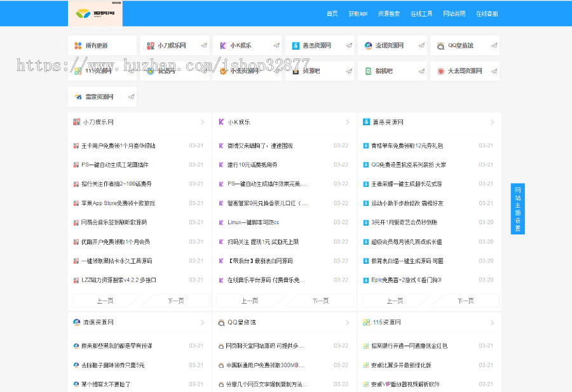Open article Epic免费喜+2游戏《看门狗》

(x=406, y=280)
